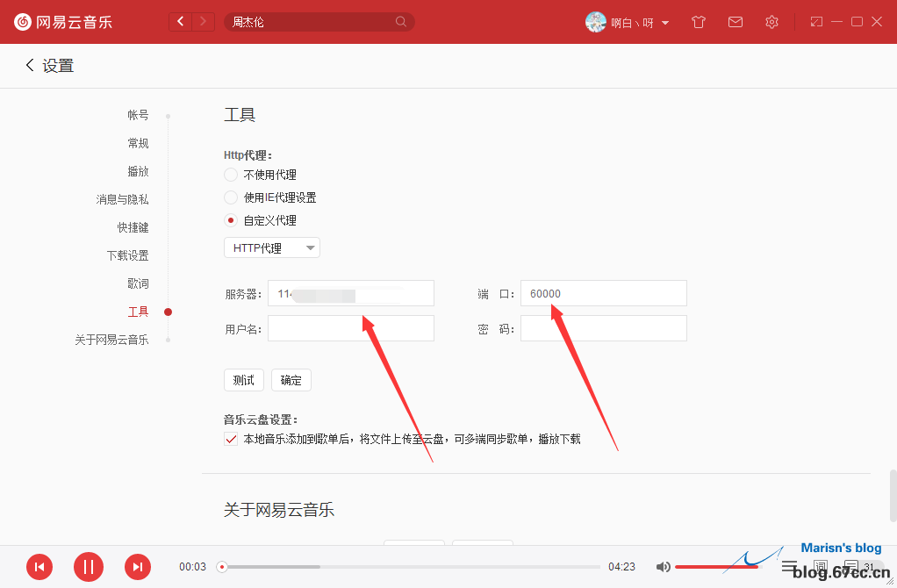Seek on the song progress bar
The image size is (897, 588).
(x=408, y=567)
